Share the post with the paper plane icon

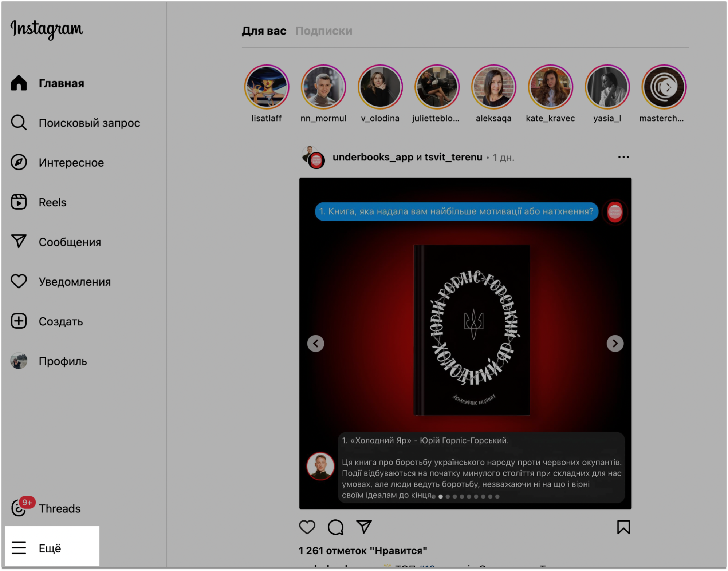(x=364, y=527)
